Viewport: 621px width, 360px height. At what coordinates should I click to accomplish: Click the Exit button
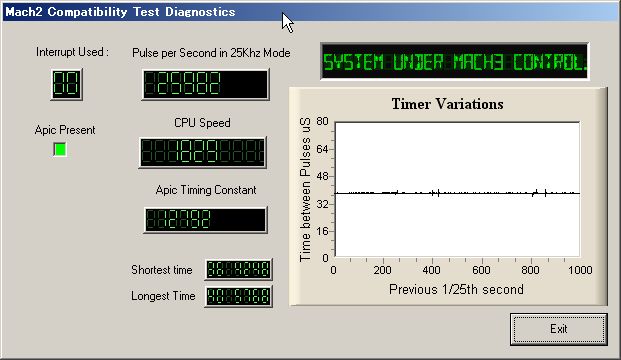[558, 329]
